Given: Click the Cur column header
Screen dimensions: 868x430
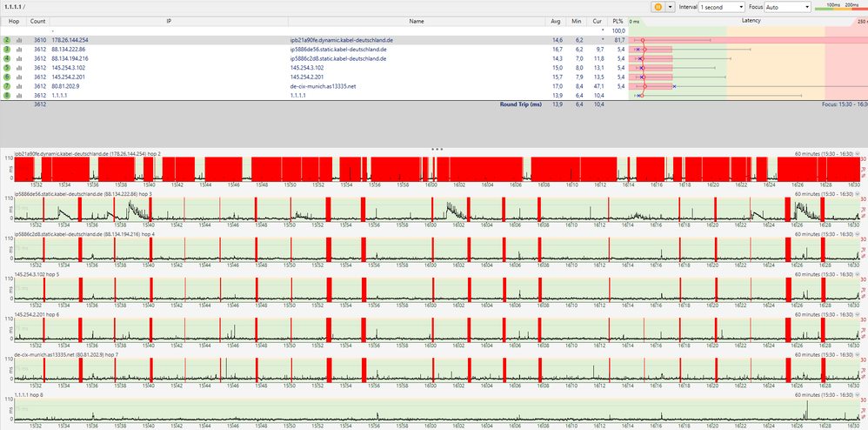Looking at the screenshot, I should coord(598,21).
